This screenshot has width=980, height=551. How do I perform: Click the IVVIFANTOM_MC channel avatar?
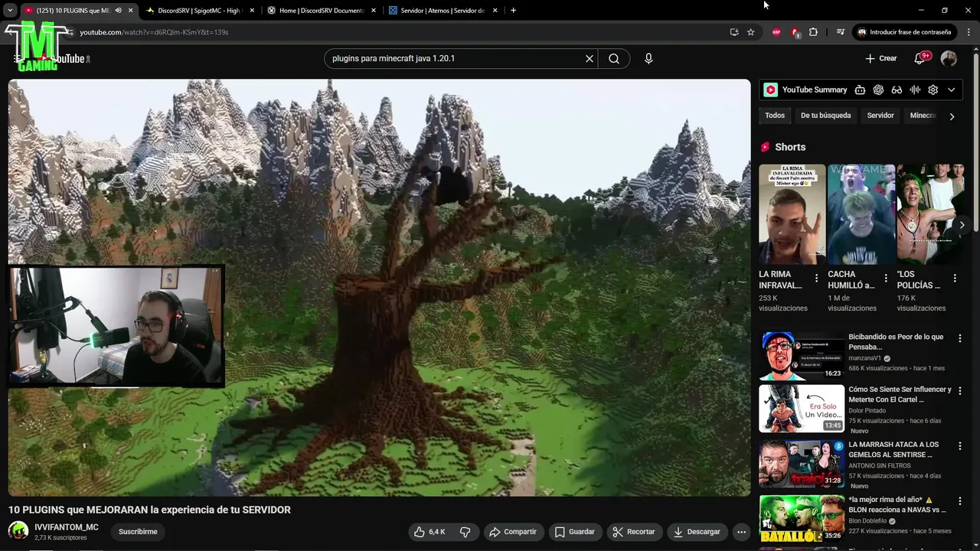pos(18,531)
